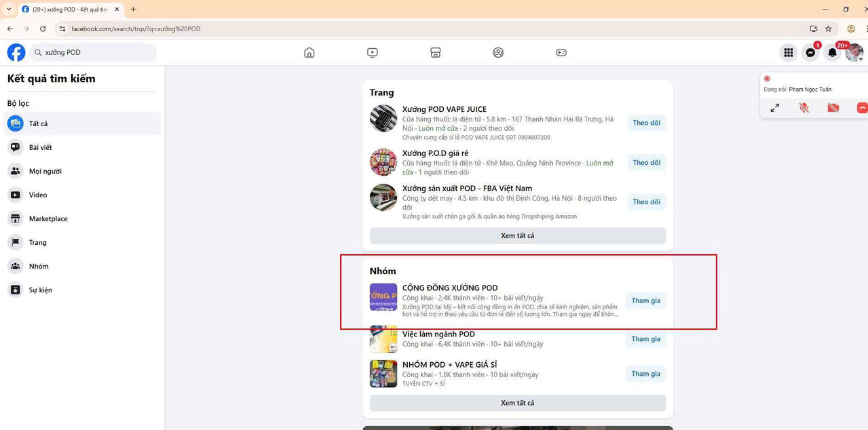
Task: Toggle the camera off button in call
Action: pos(833,108)
